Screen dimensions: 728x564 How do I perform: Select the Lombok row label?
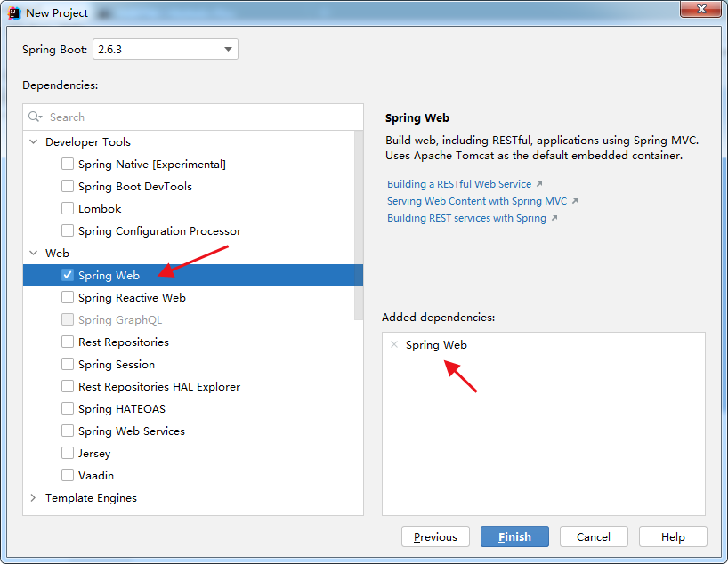(x=100, y=208)
